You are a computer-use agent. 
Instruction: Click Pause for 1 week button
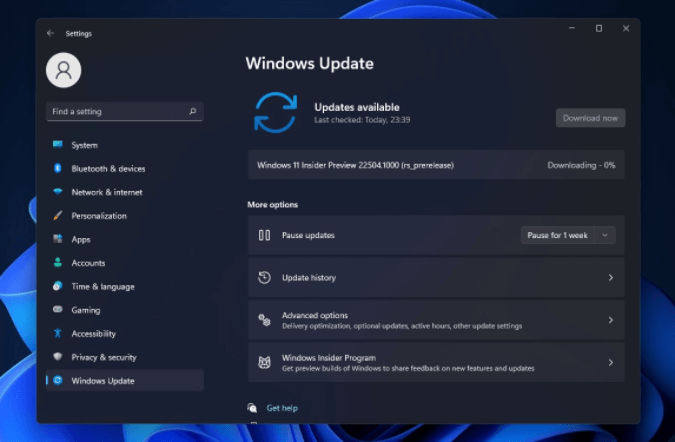[x=557, y=235]
